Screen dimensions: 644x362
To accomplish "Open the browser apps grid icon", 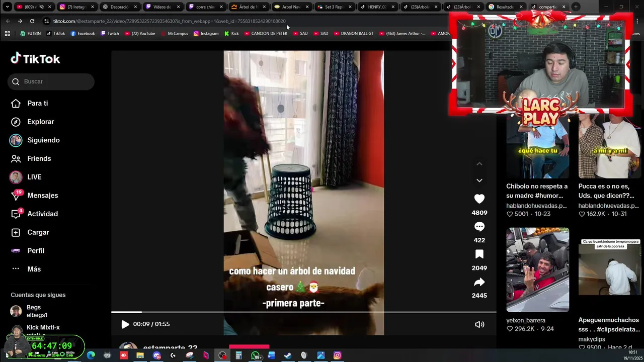I will pos(7,34).
